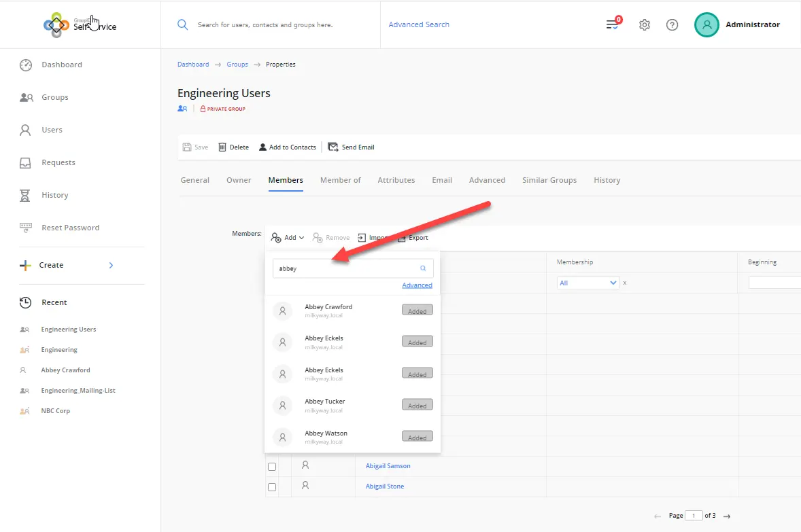Open the help question mark icon
Image resolution: width=801 pixels, height=532 pixels.
(672, 24)
